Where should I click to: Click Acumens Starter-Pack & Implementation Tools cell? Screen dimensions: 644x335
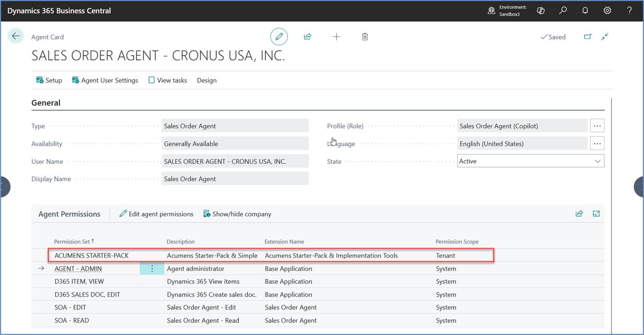[332, 255]
